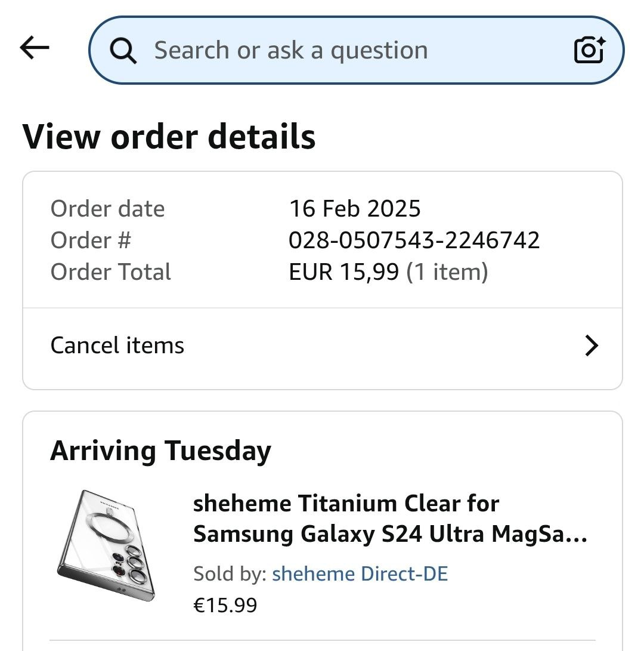Click the magnifier icon in search bar
Viewport: 644px width, 651px height.
123,51
